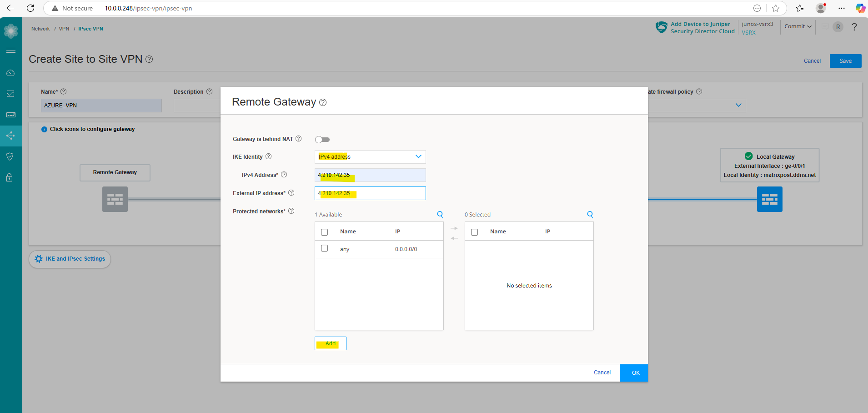Click the remote gateway firewall icon
Image resolution: width=868 pixels, height=413 pixels.
pyautogui.click(x=115, y=199)
